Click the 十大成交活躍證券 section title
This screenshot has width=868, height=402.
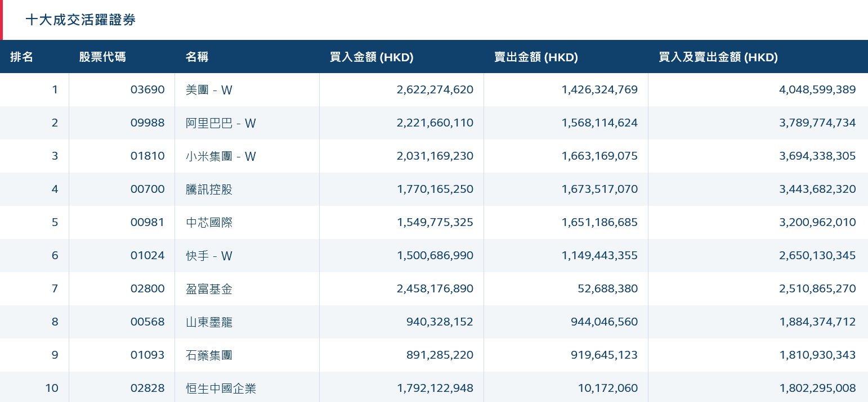(80, 20)
